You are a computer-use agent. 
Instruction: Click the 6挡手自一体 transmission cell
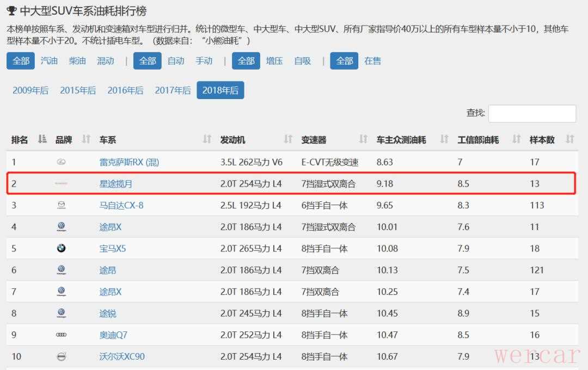pyautogui.click(x=324, y=206)
